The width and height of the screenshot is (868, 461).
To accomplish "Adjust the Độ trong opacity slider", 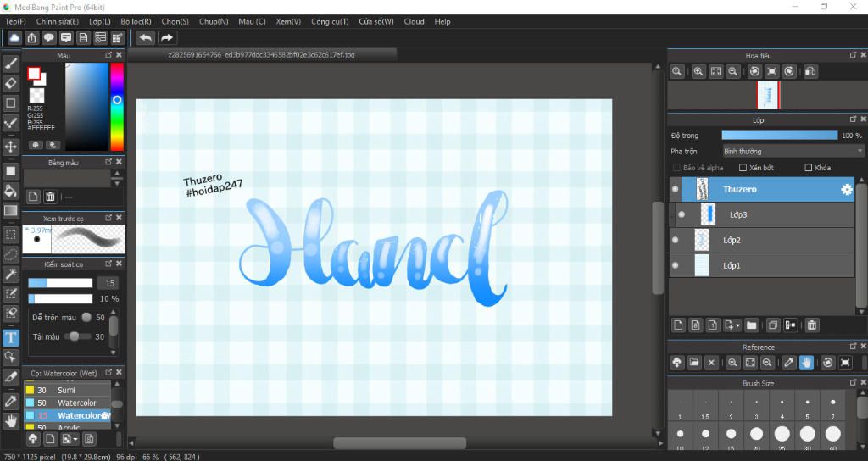I will pyautogui.click(x=780, y=136).
